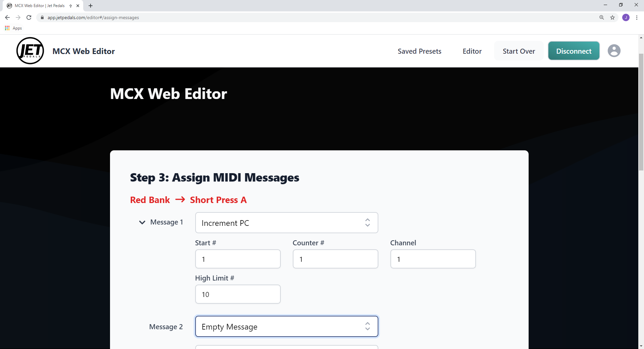This screenshot has height=349, width=644.
Task: Click the scrollbar down arrow
Action: point(641,346)
